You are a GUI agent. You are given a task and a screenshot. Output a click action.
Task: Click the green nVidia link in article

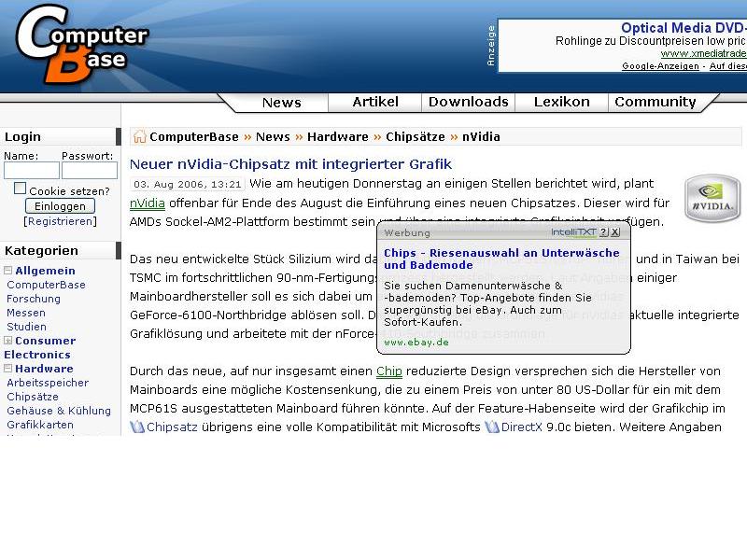pyautogui.click(x=148, y=203)
